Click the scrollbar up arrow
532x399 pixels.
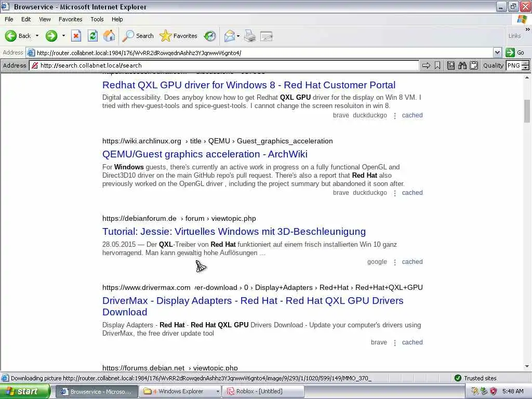point(527,78)
